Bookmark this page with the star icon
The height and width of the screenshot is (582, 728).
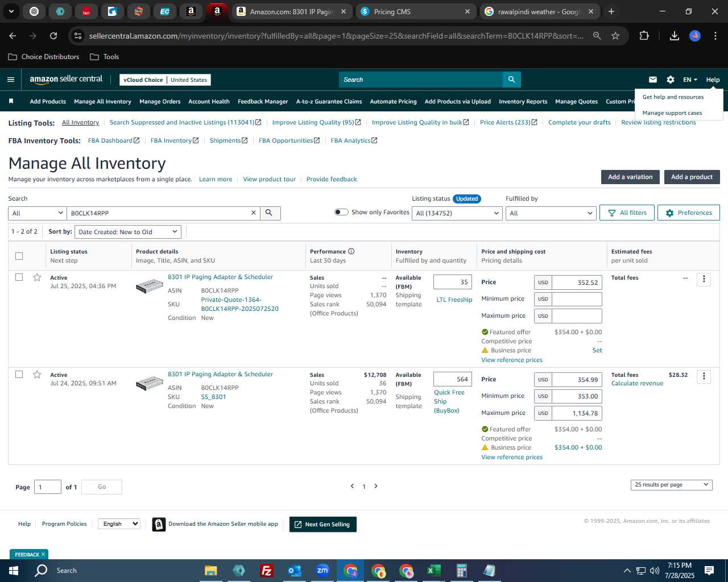(x=615, y=36)
